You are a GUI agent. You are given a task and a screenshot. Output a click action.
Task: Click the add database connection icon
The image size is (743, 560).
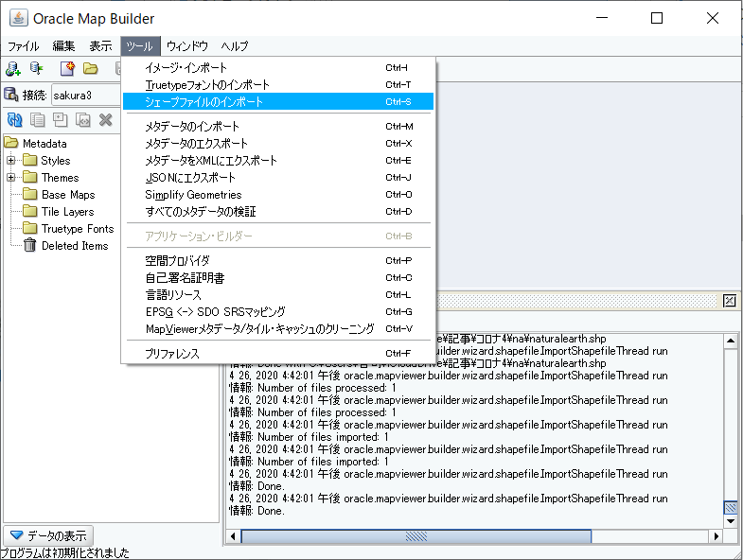13,69
